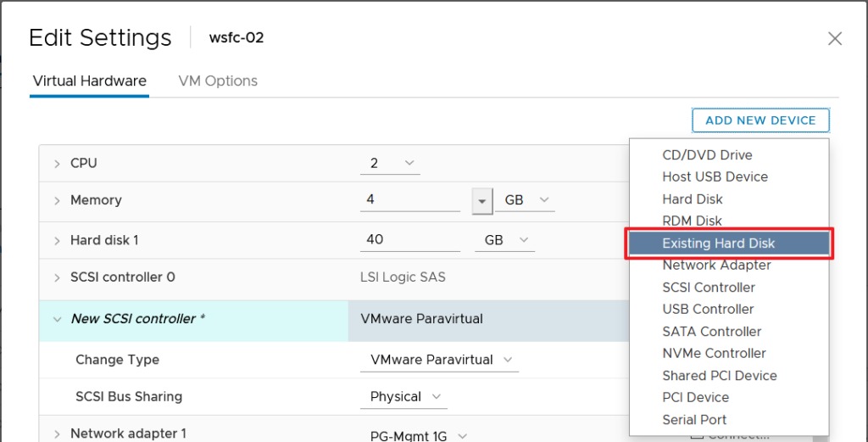Click the ADD NEW DEVICE button

tap(760, 120)
